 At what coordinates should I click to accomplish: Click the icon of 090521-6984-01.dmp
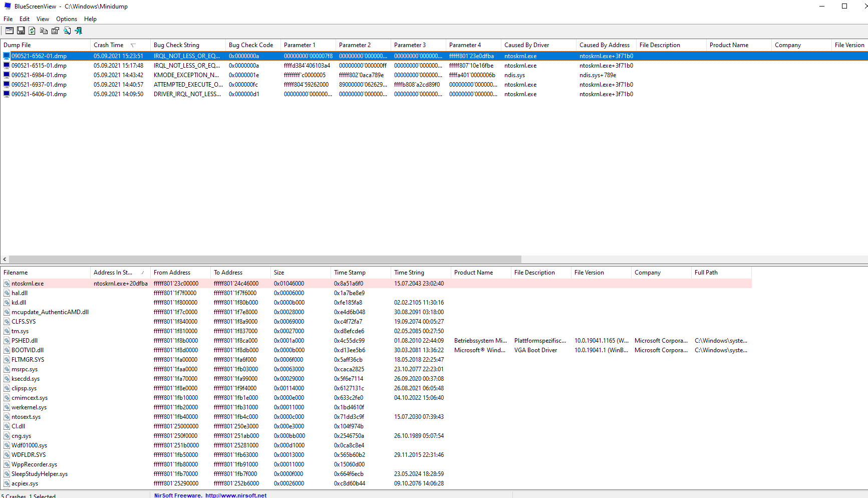point(7,75)
